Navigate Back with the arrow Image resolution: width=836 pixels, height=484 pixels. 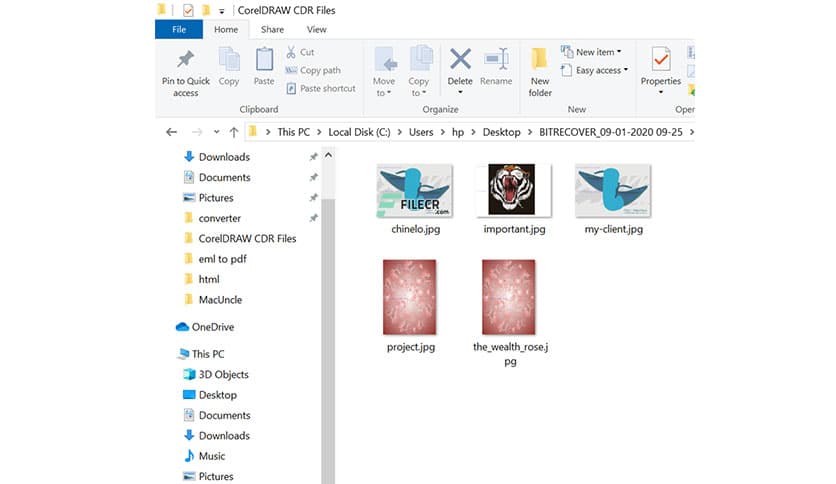coord(171,132)
